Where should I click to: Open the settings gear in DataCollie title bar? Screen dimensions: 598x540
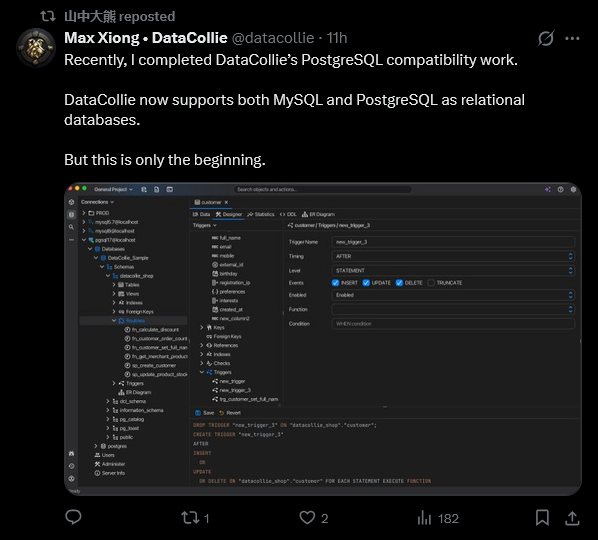click(x=573, y=190)
